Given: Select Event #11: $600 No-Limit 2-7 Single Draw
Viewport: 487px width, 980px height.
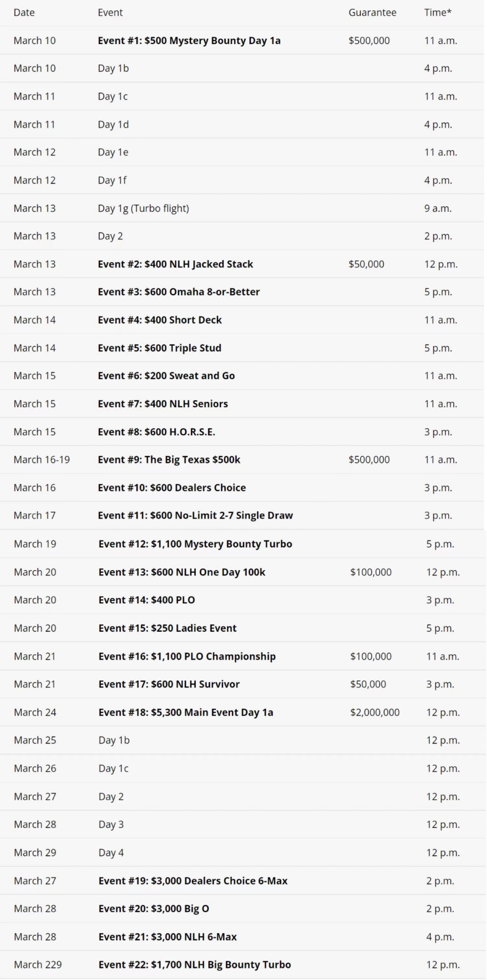Looking at the screenshot, I should 195,515.
